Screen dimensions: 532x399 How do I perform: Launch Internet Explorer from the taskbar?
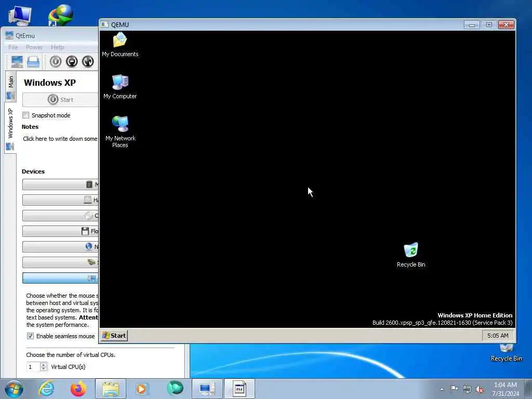[46, 389]
